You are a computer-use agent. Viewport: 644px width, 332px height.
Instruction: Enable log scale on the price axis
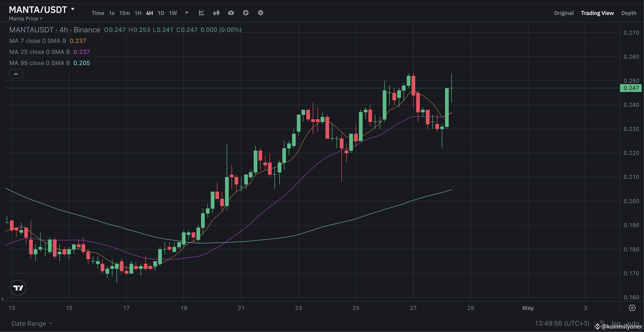pos(616,323)
